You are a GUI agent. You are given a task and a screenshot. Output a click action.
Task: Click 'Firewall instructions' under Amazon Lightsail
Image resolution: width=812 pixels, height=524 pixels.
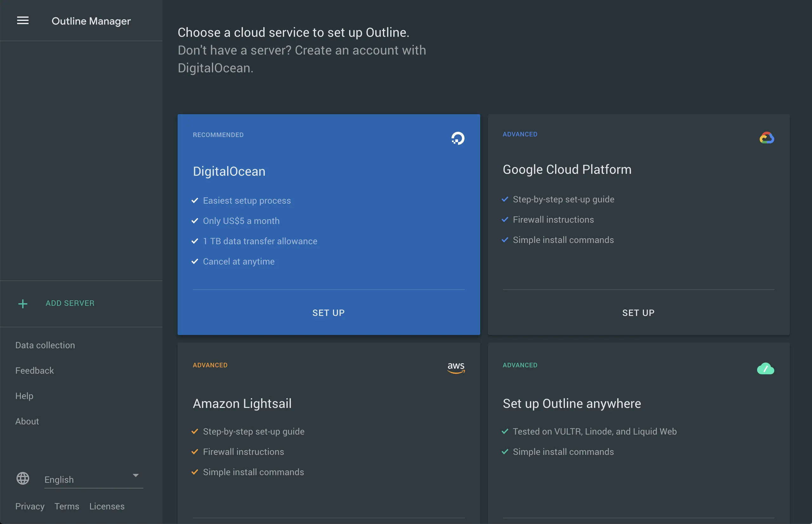click(244, 452)
